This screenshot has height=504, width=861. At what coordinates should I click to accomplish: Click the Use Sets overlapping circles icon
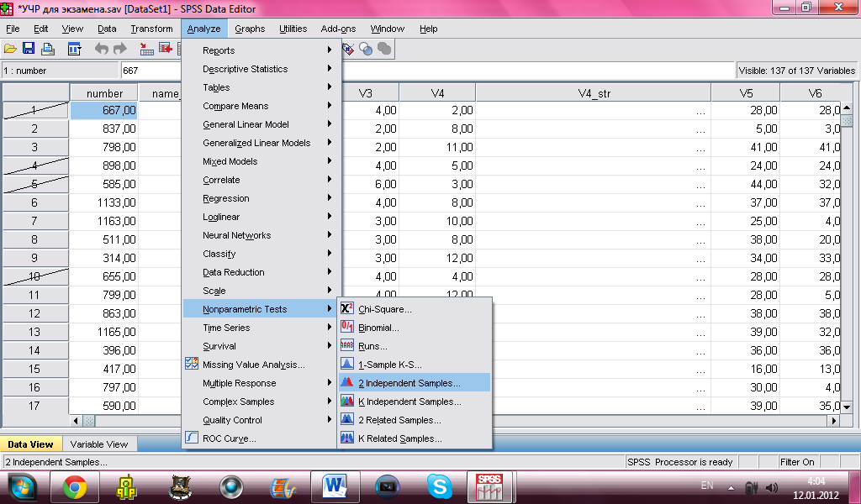366,49
